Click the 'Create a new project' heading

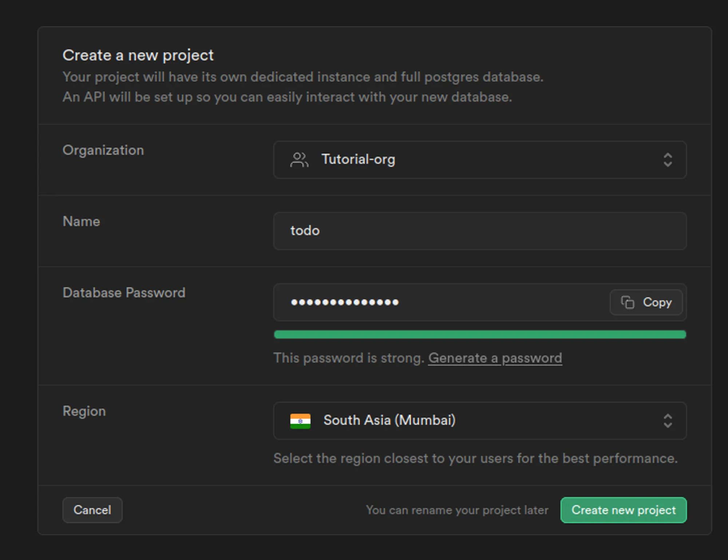pos(138,55)
